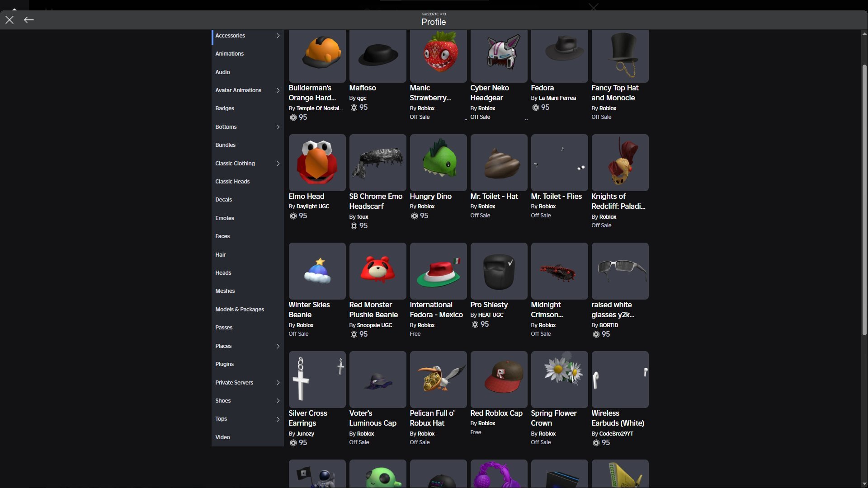Open the Models & Packages category
The width and height of the screenshot is (868, 488).
[x=247, y=310]
